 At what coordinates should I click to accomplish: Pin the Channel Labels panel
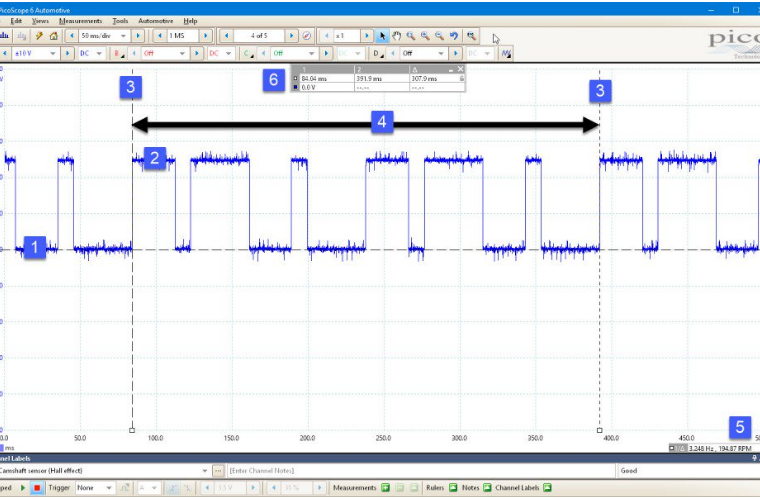click(754, 458)
